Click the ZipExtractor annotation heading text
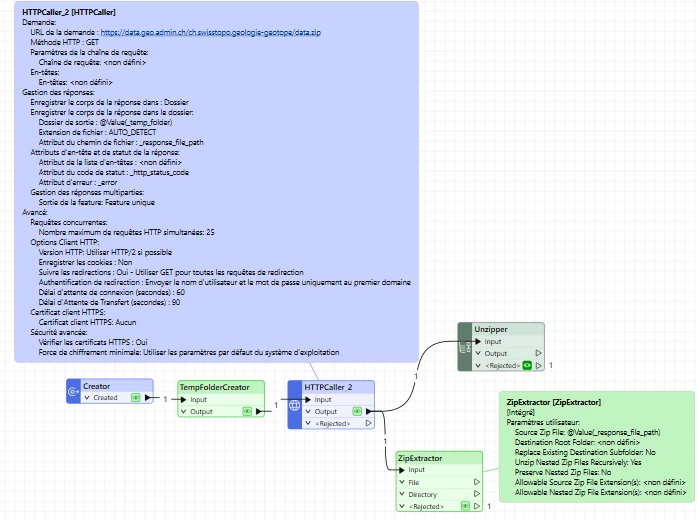Viewport: 697px width, 520px height. click(x=554, y=402)
